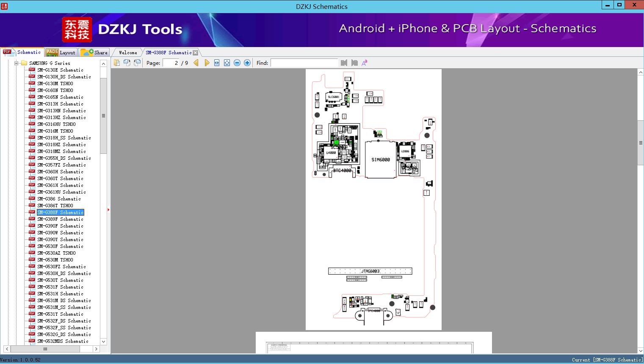This screenshot has width=644, height=364.
Task: Click the find next icon
Action: [x=354, y=63]
